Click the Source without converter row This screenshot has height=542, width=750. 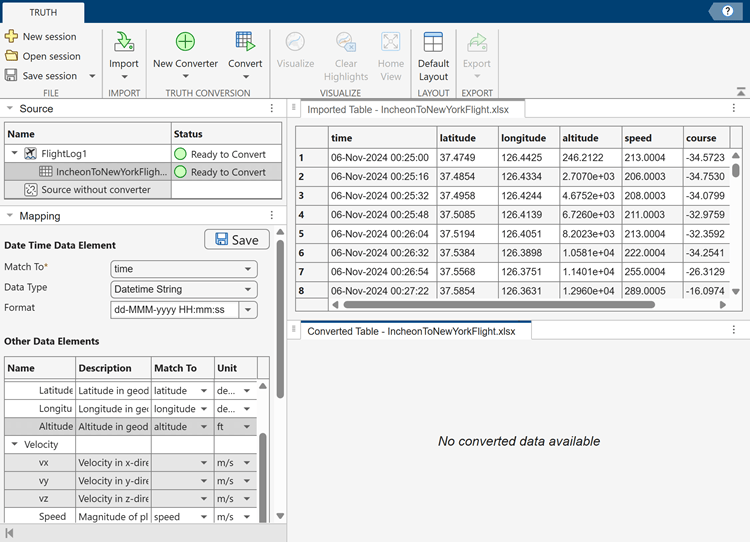pyautogui.click(x=143, y=190)
